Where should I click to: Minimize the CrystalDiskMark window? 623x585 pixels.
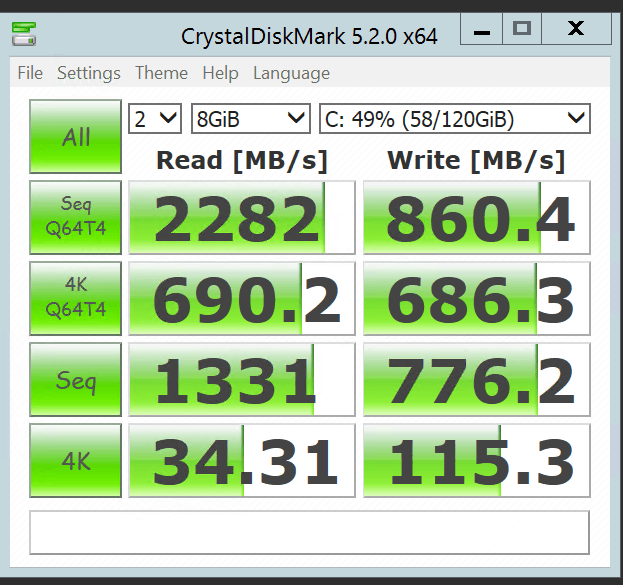[x=482, y=29]
